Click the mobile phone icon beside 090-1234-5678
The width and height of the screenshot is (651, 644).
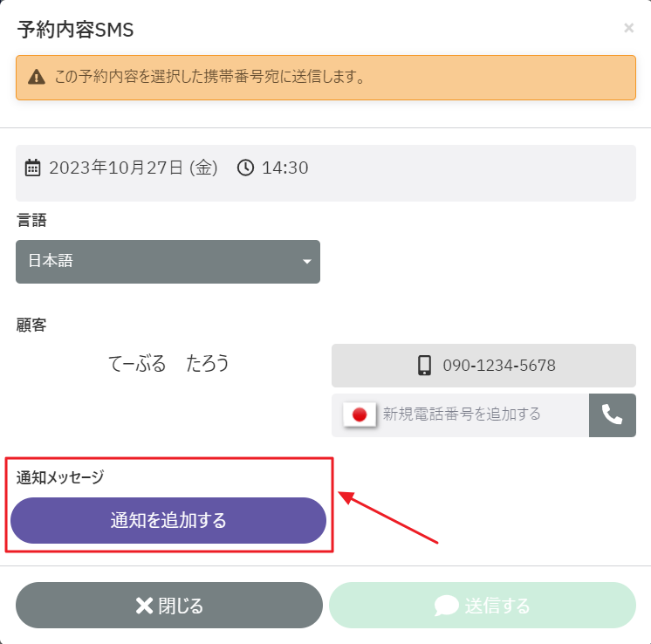(425, 366)
